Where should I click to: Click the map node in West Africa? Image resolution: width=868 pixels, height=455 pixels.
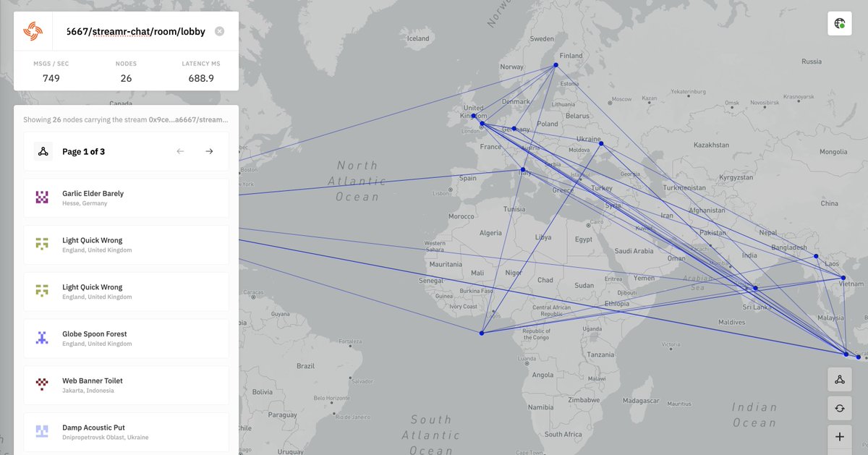click(481, 333)
